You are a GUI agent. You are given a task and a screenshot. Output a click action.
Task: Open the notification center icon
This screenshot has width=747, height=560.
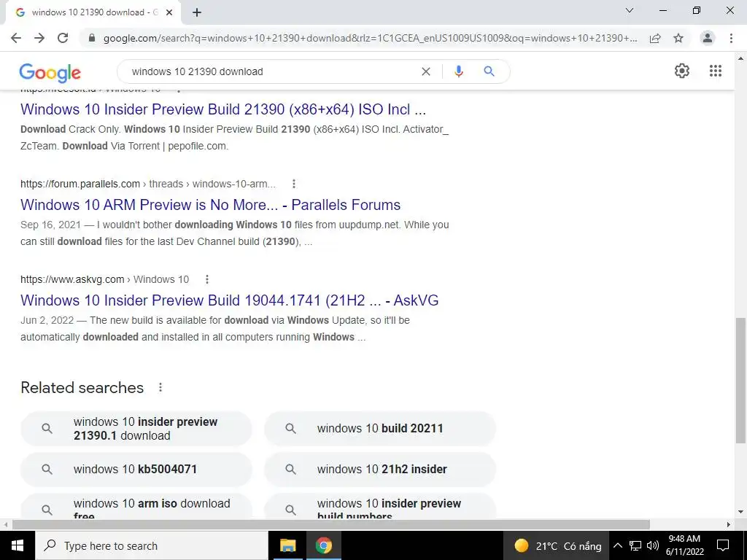tap(723, 545)
